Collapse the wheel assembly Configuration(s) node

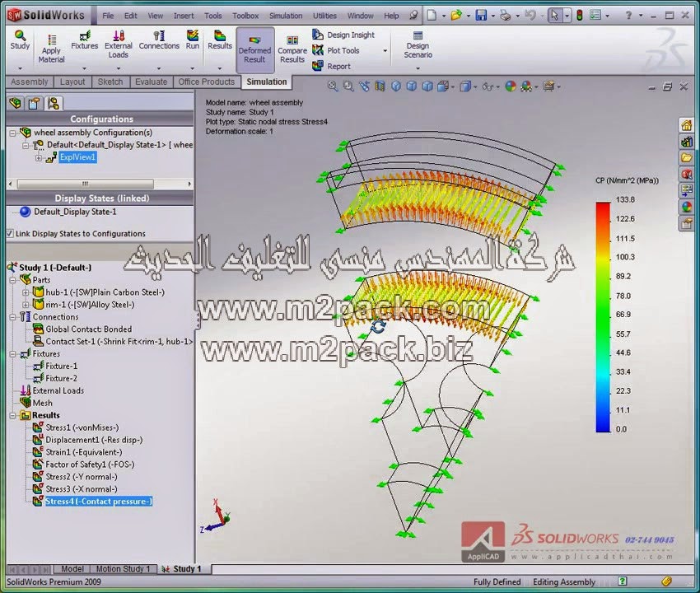coord(12,133)
